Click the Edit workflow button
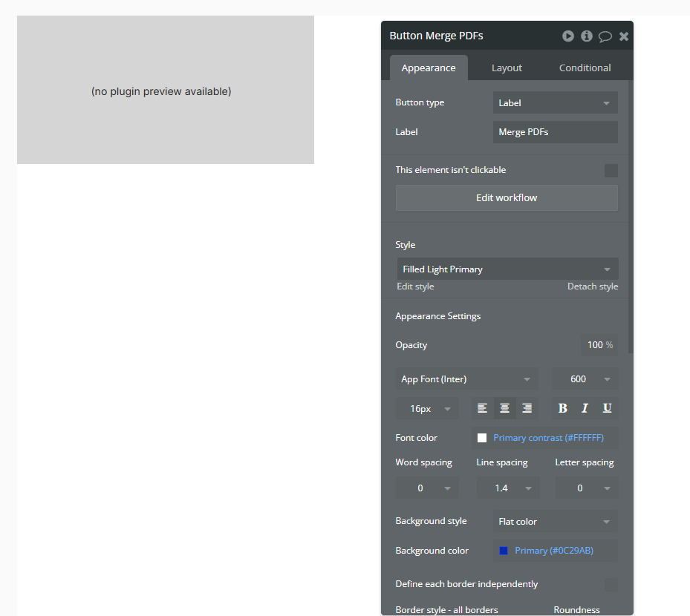The height and width of the screenshot is (616, 690). pos(507,197)
